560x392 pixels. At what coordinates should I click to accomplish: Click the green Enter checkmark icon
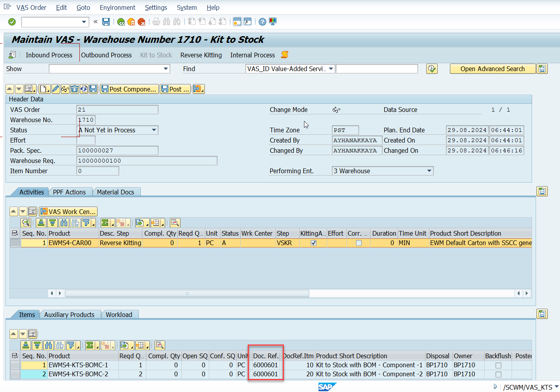pos(12,22)
